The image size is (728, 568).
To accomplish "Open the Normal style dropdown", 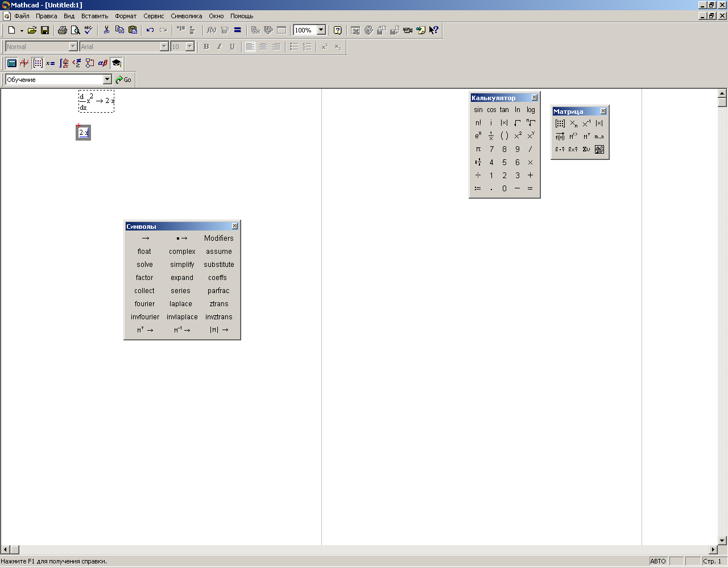I will tap(73, 47).
